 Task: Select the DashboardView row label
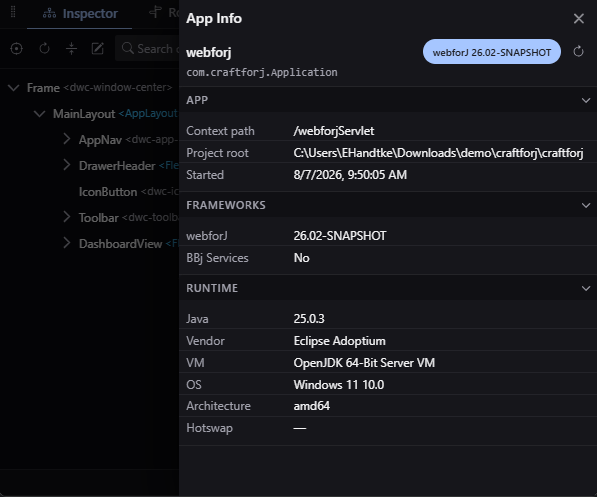(120, 243)
